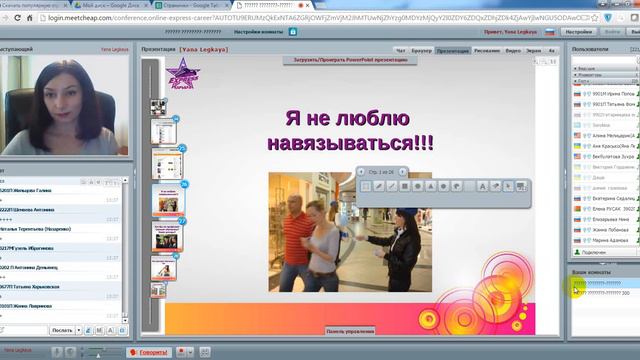Click slide thumbnail numbered 27

pos(167,237)
